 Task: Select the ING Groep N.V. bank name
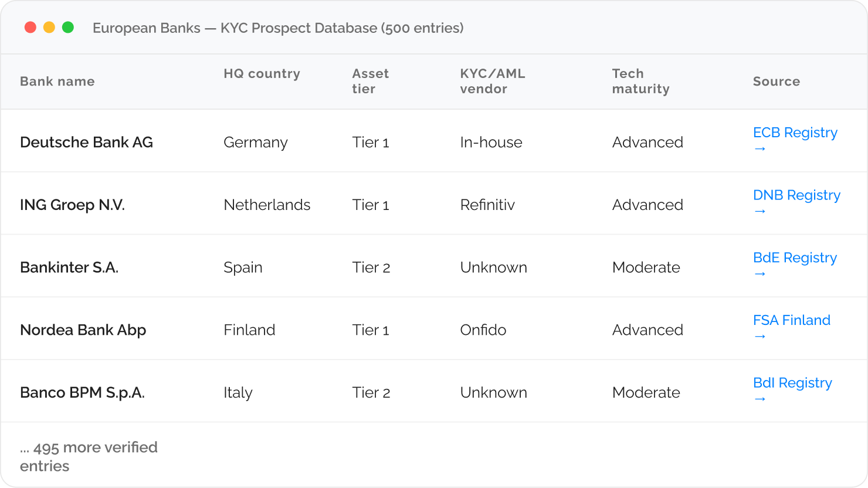coord(72,205)
